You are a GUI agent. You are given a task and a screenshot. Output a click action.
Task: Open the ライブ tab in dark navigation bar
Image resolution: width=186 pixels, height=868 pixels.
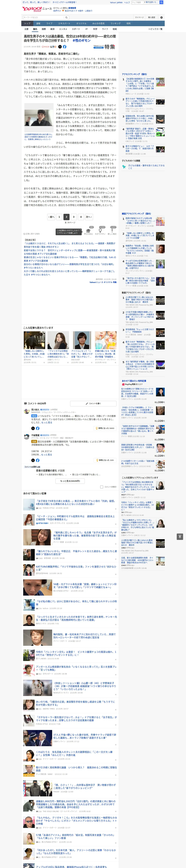tap(49, 23)
